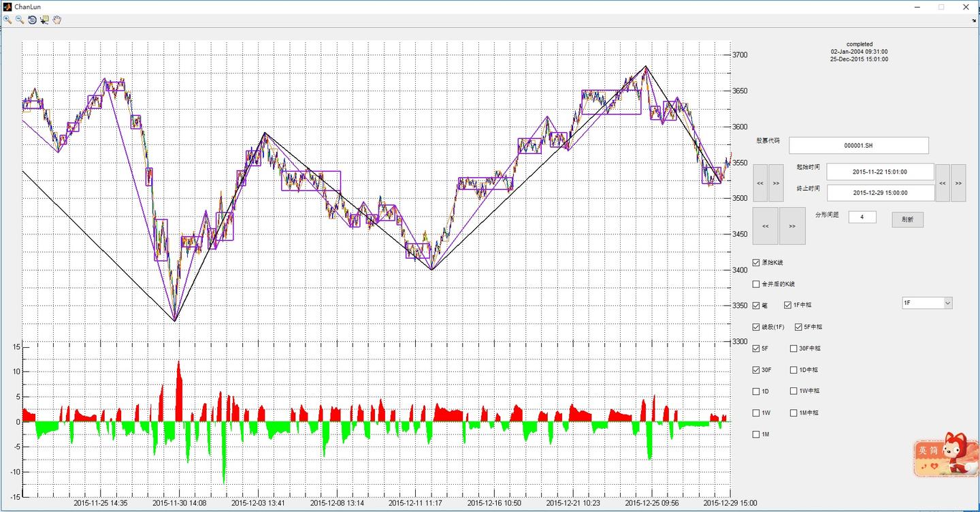Click the 分形间距 label
The image size is (980, 512).
pyautogui.click(x=827, y=214)
